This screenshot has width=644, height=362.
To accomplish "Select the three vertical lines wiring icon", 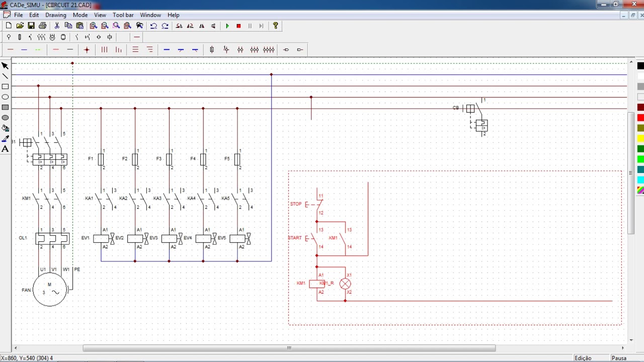I will (x=104, y=49).
